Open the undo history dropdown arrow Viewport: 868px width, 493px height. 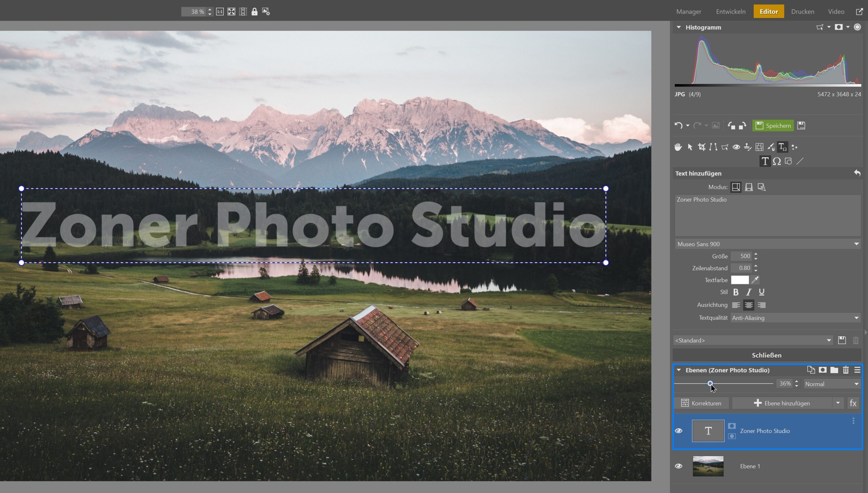tap(688, 125)
